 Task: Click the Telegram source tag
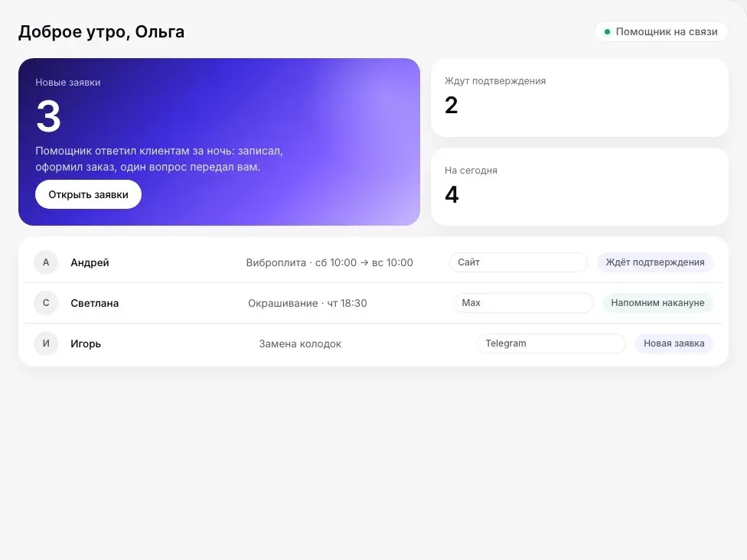point(551,343)
